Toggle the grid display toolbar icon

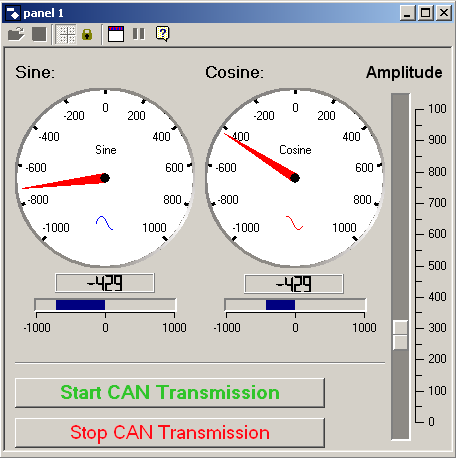point(66,34)
